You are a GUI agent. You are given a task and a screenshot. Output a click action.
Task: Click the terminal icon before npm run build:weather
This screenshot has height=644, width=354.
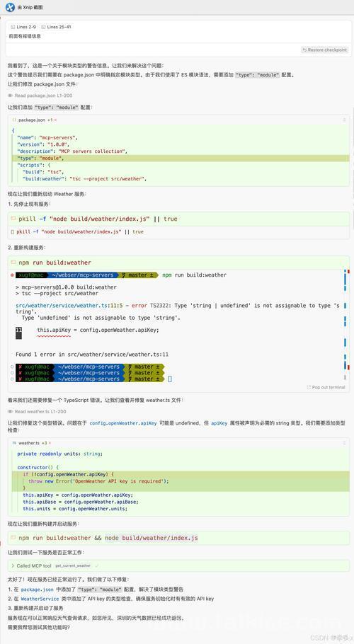13,262
